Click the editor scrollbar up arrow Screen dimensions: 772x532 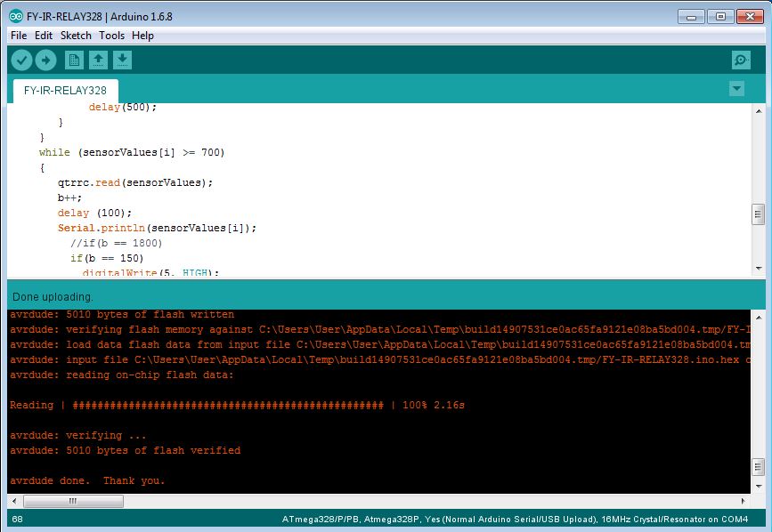(759, 111)
